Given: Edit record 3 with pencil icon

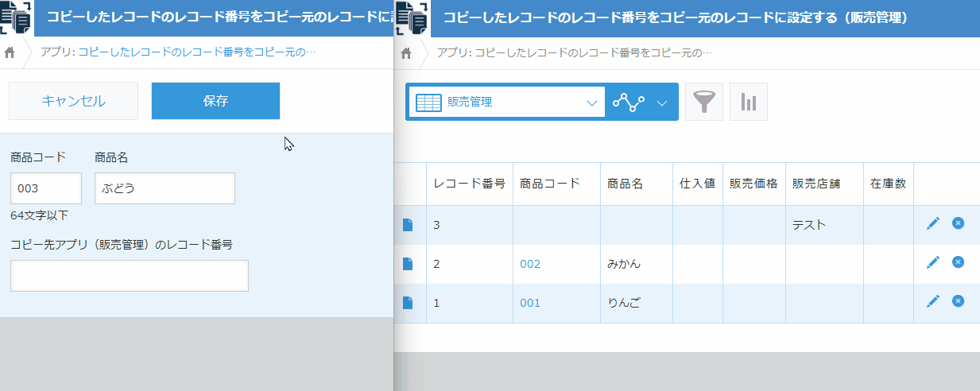Looking at the screenshot, I should pos(933,224).
